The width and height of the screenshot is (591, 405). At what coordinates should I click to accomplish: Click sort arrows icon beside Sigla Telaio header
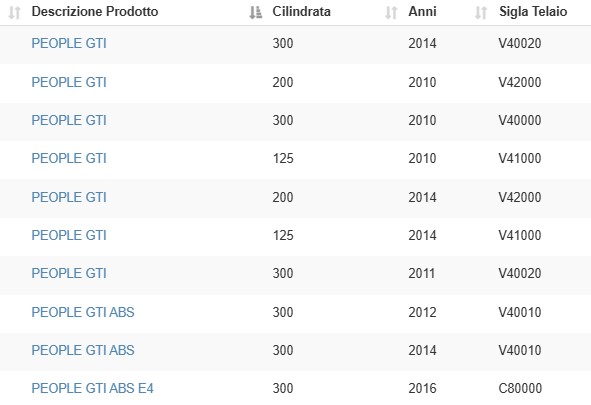481,12
